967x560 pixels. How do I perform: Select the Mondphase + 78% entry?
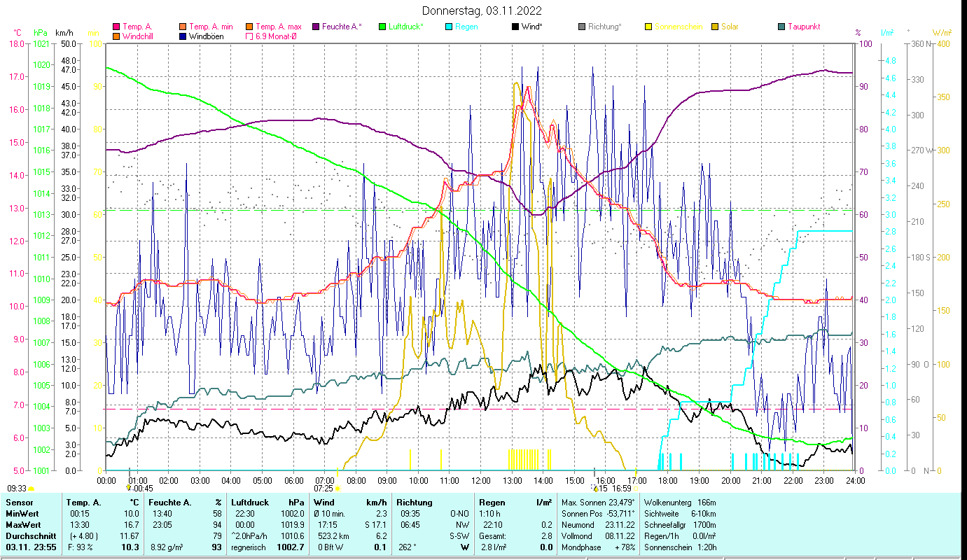click(x=598, y=547)
